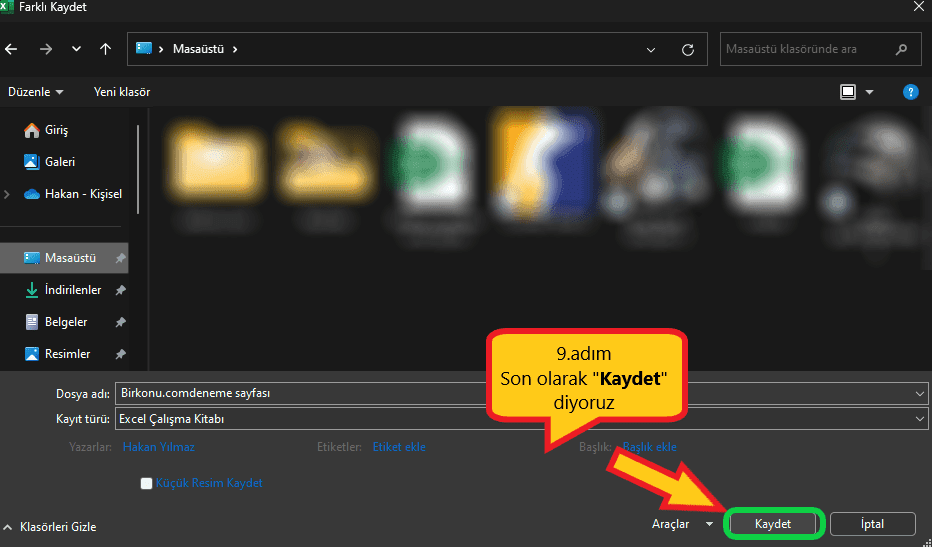Open recent locations dropdown chevron
This screenshot has width=932, height=547.
[76, 49]
